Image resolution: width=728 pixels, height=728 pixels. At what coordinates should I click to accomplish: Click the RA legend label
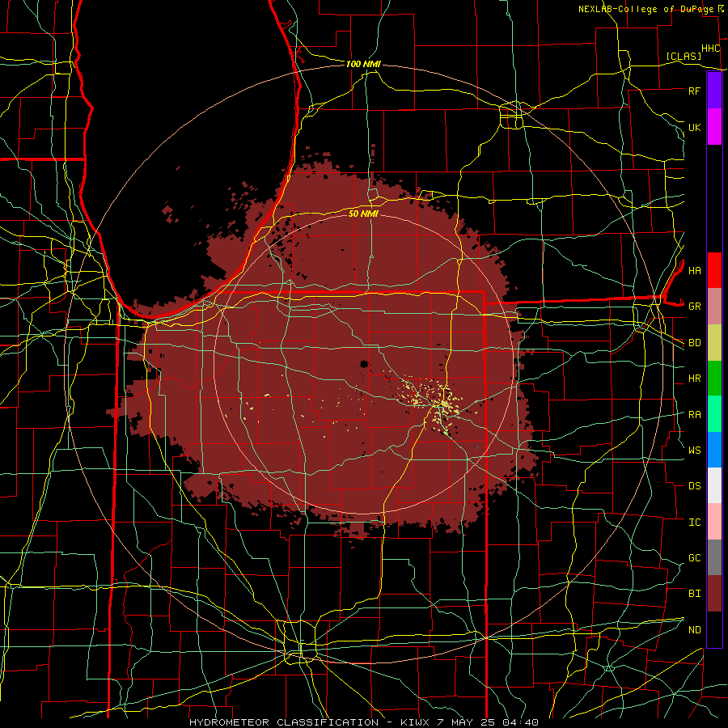[694, 414]
